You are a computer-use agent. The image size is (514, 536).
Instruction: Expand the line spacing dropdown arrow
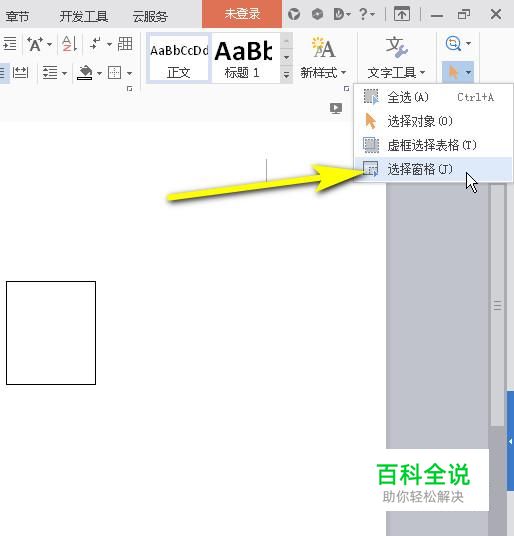click(64, 73)
